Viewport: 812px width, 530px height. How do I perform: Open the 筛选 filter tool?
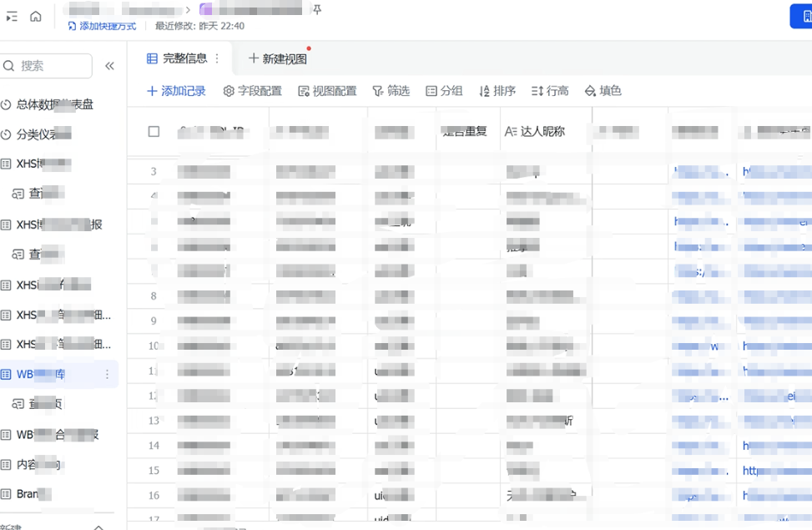(x=391, y=91)
